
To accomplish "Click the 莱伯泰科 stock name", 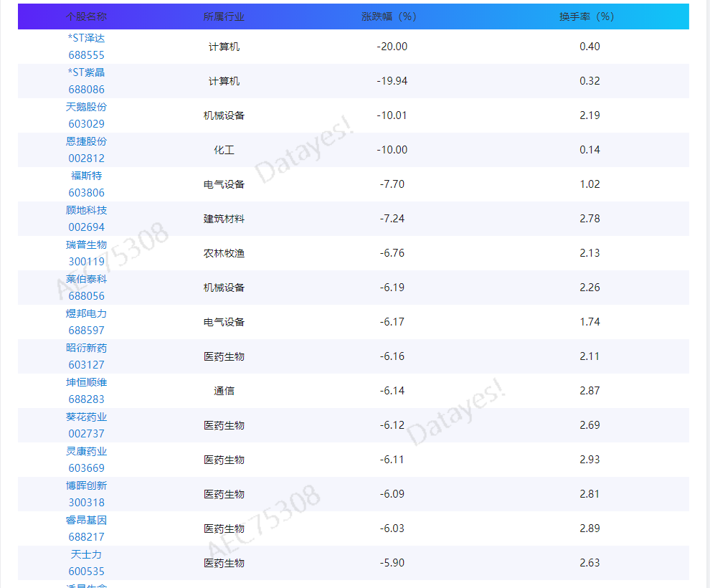I will click(87, 279).
